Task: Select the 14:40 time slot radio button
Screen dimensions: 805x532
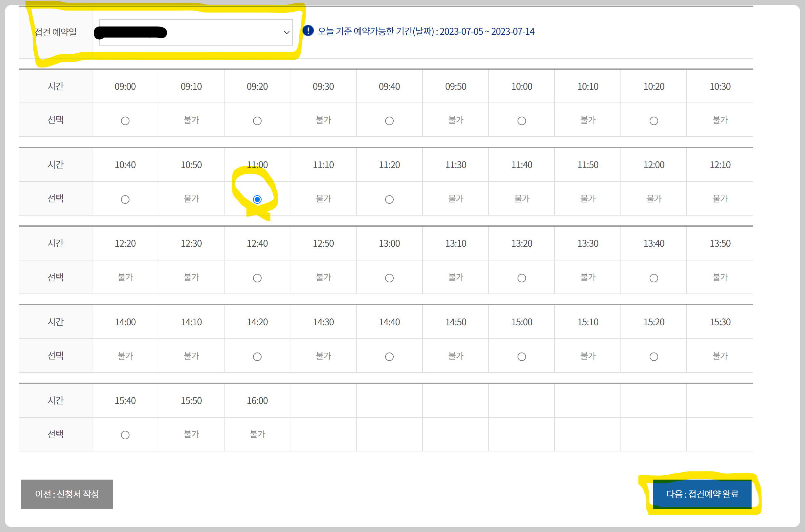Action: (389, 357)
